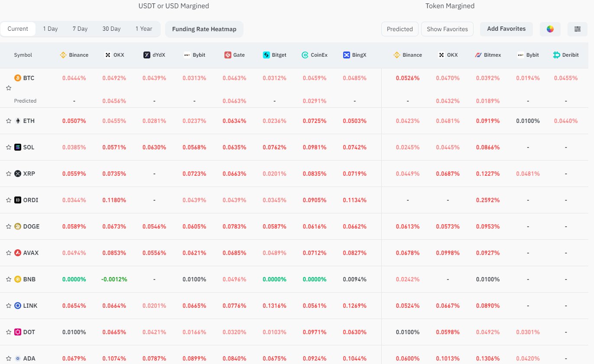Click BNB OKX rate -0.0012%
This screenshot has width=594, height=364.
coord(114,279)
